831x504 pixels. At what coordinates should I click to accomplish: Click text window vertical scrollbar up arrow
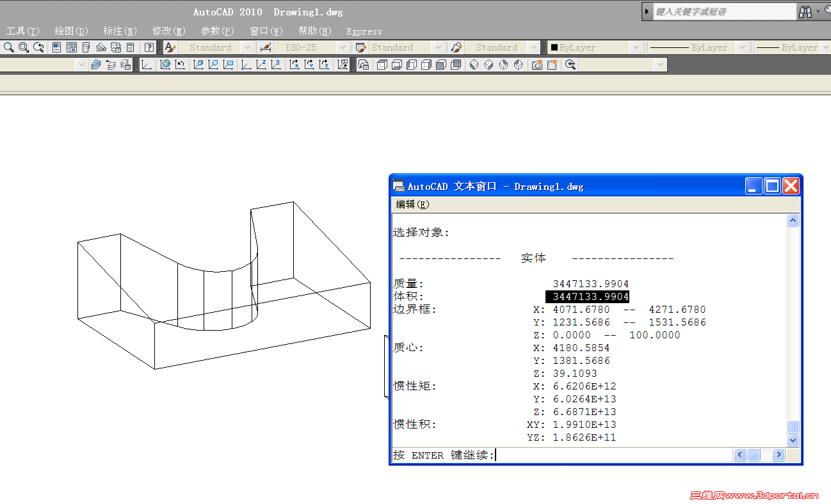point(793,221)
